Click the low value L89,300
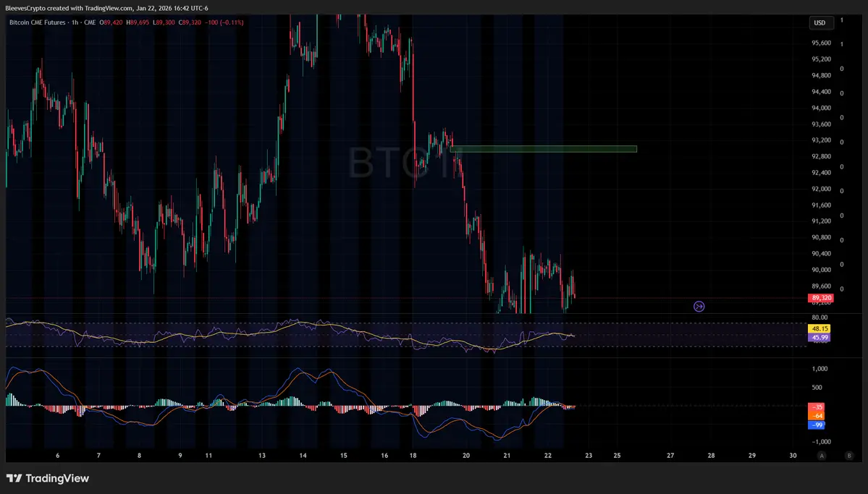Image resolution: width=868 pixels, height=494 pixels. click(164, 22)
